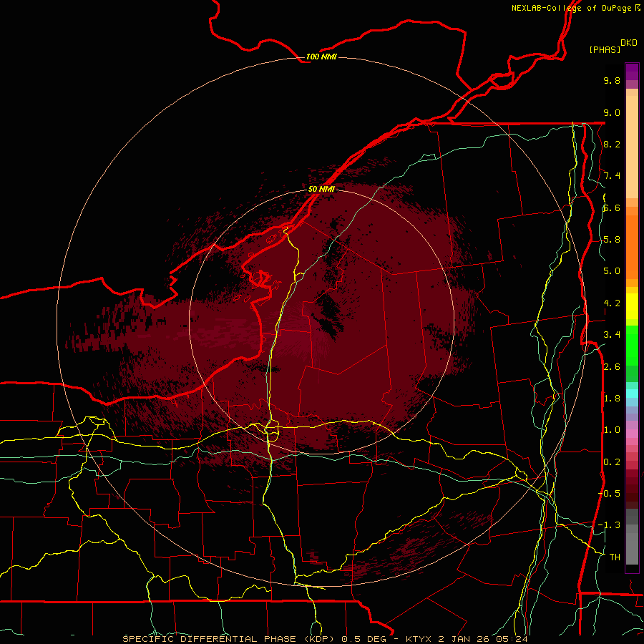Click the bright green segment of color bar

[x=632, y=345]
